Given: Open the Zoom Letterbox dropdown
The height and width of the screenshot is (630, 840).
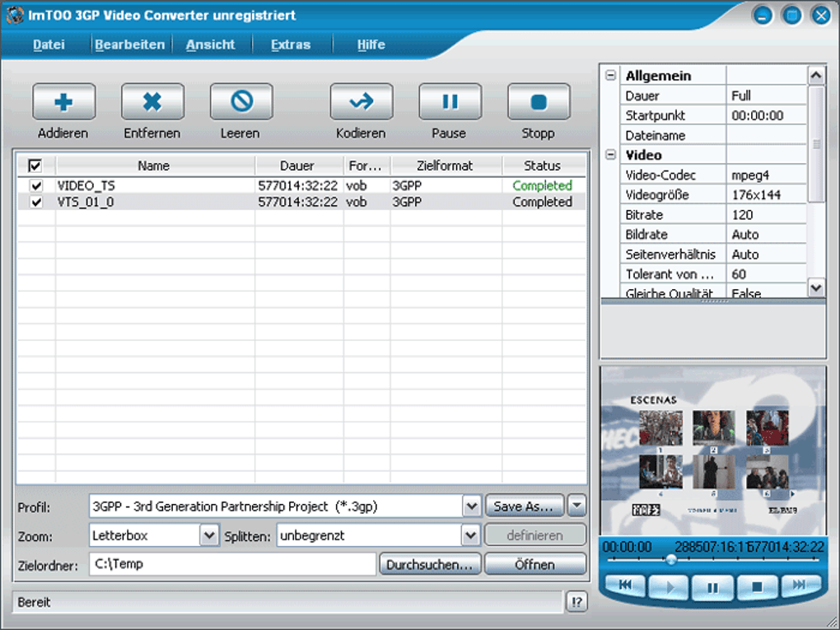Looking at the screenshot, I should click(x=209, y=535).
